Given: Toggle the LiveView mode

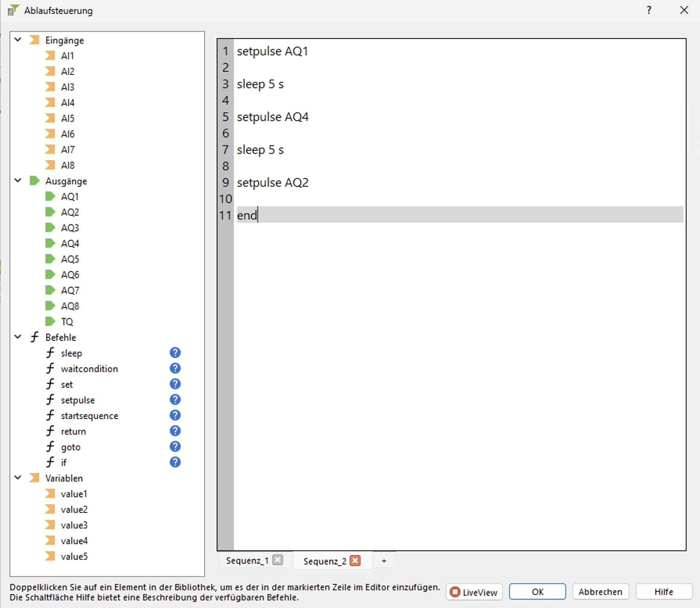Looking at the screenshot, I should (474, 592).
